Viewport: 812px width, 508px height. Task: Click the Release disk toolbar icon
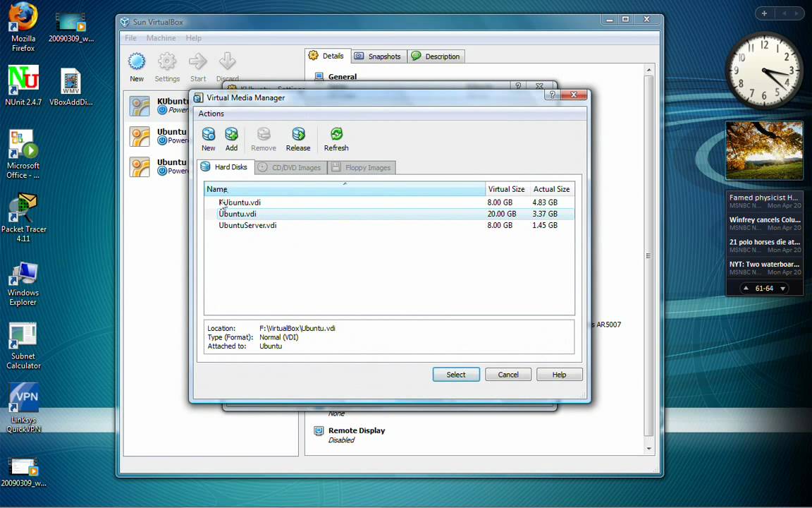[298, 135]
